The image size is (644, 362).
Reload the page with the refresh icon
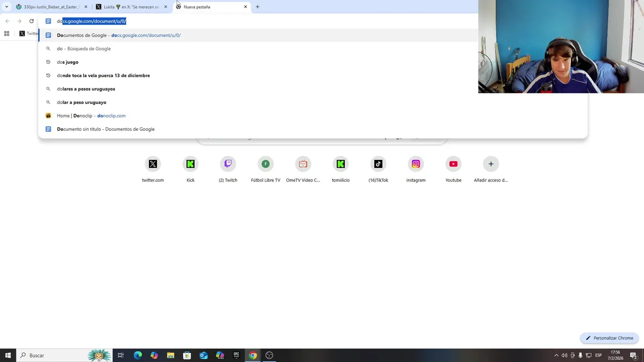tap(31, 21)
